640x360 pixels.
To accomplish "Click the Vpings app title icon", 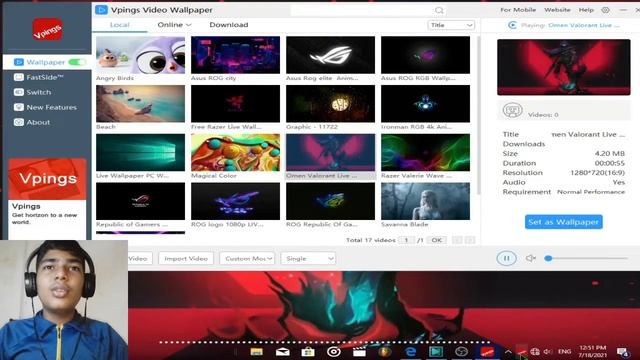I will pos(101,9).
